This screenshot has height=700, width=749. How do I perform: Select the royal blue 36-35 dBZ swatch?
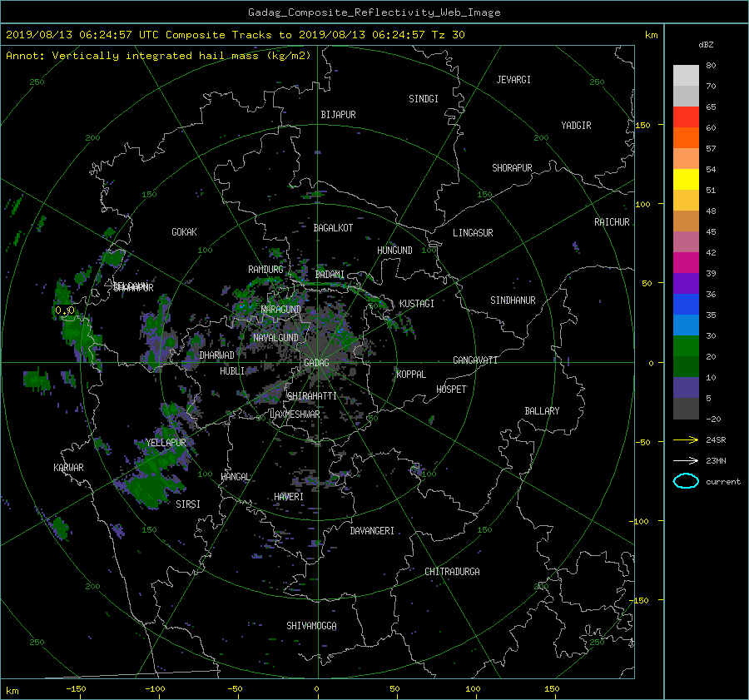pyautogui.click(x=686, y=304)
